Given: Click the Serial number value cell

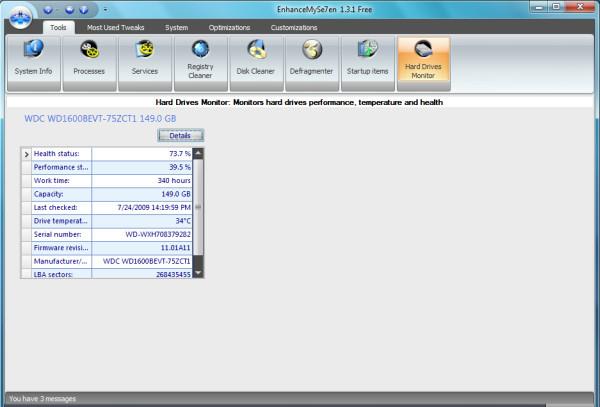Looking at the screenshot, I should 141,233.
